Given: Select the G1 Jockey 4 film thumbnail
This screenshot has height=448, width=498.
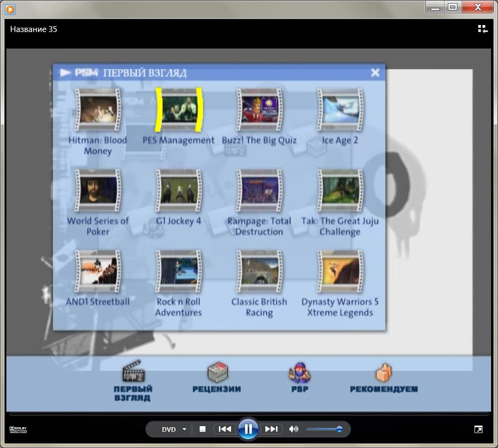Looking at the screenshot, I should [x=178, y=190].
